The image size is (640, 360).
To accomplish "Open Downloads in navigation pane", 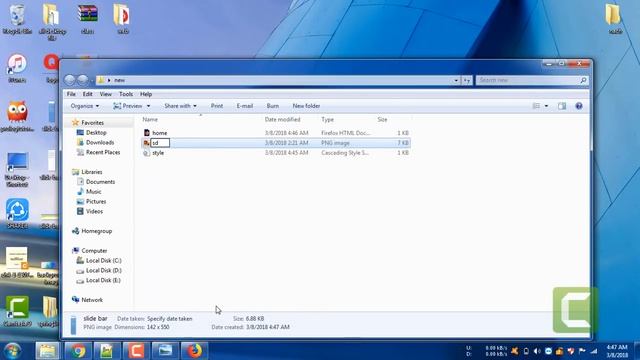I will [100, 142].
